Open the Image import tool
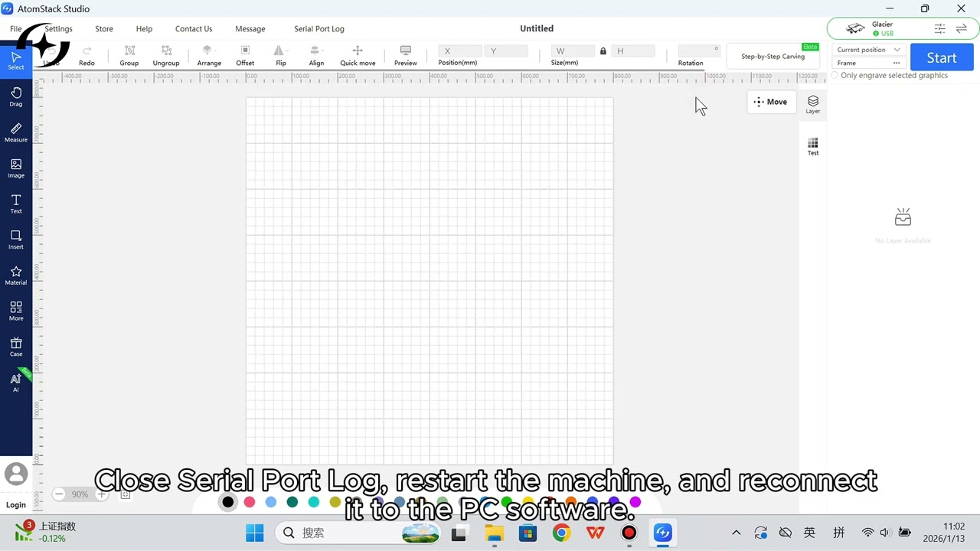 (16, 168)
